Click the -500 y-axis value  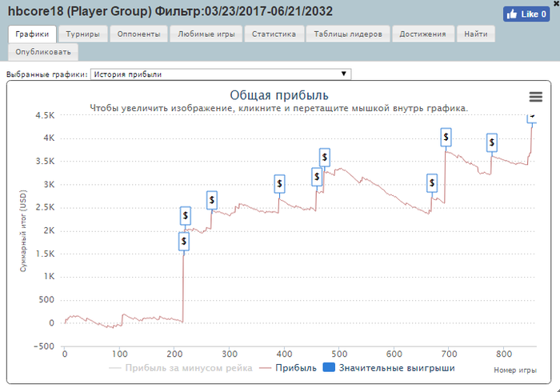44,346
